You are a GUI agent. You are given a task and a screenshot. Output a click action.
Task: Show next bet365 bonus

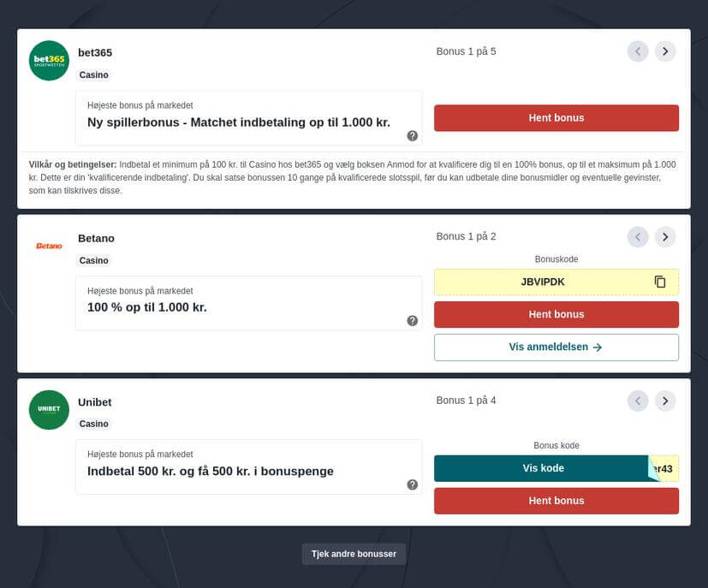tap(664, 51)
